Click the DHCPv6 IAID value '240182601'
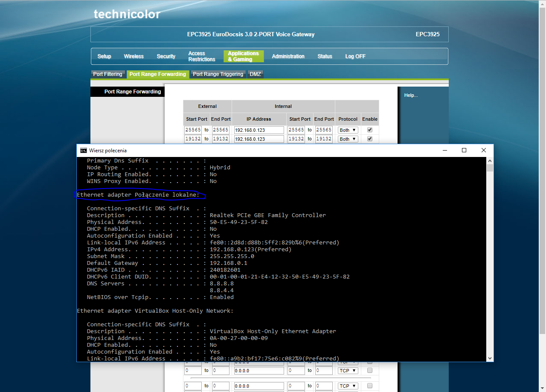 click(x=225, y=270)
